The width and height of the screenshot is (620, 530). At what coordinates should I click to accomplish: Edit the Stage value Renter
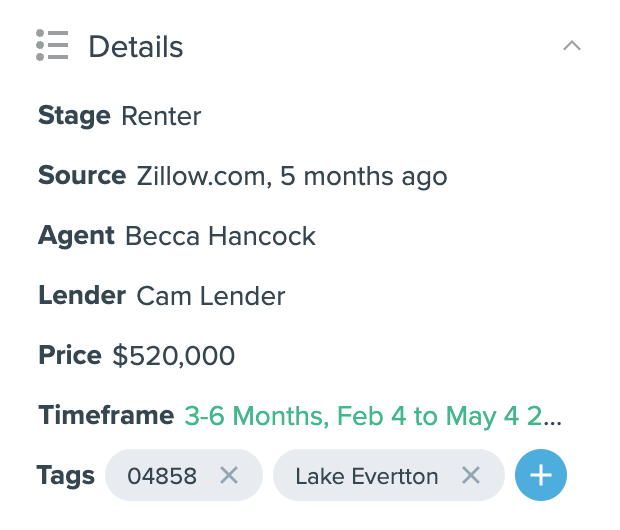click(161, 116)
